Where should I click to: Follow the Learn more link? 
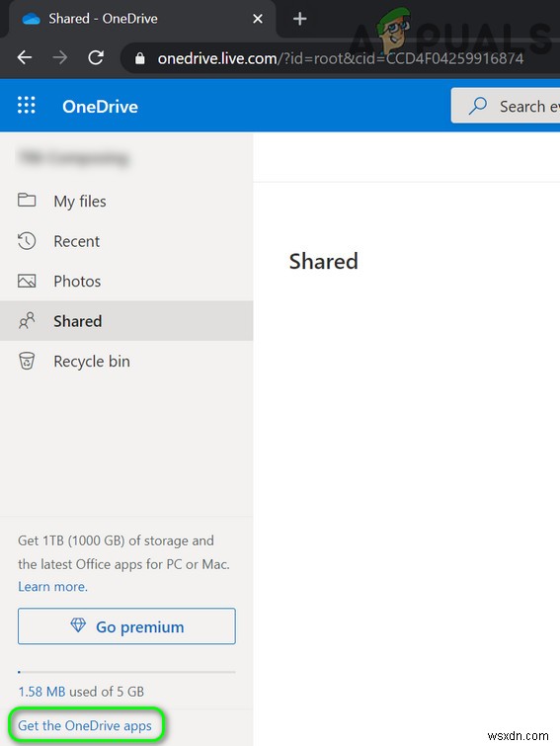[x=52, y=587]
